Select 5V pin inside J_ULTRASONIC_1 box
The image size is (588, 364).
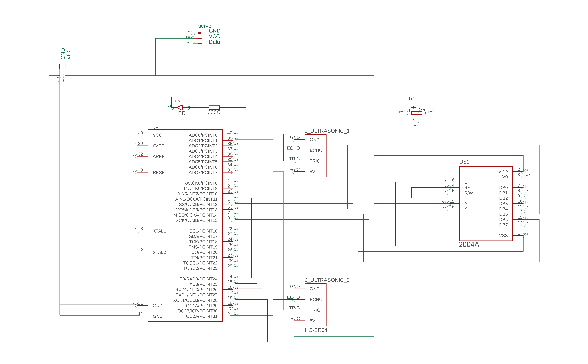tap(312, 172)
